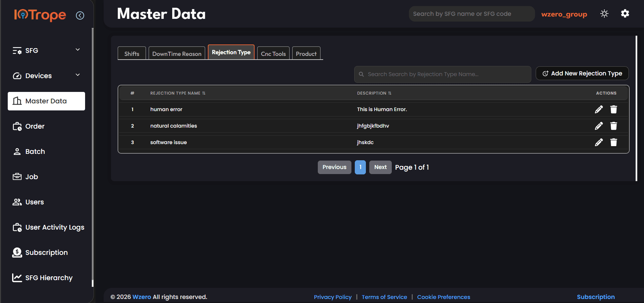Viewport: 644px width, 303px height.
Task: Switch to the DownTime Reason tab
Action: tap(177, 54)
